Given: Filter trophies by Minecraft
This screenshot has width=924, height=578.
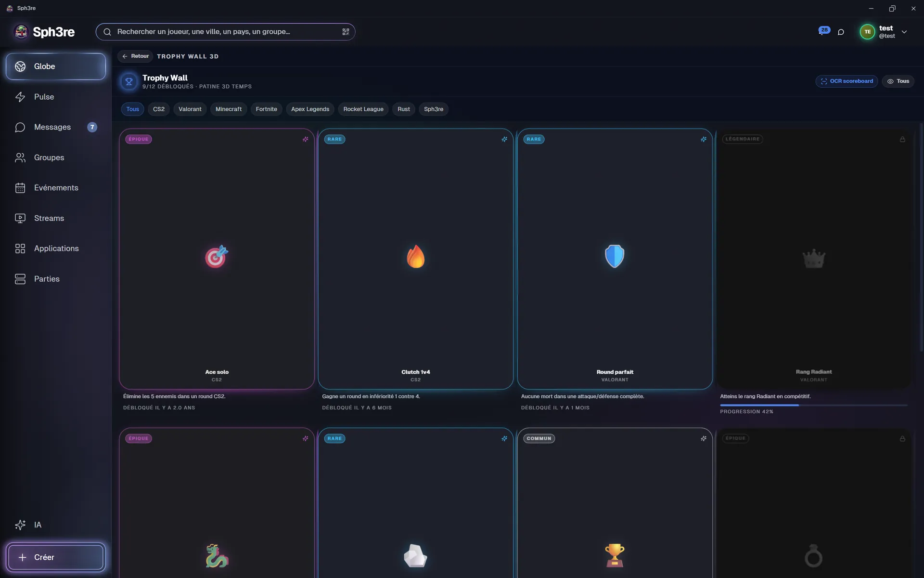Looking at the screenshot, I should 229,109.
